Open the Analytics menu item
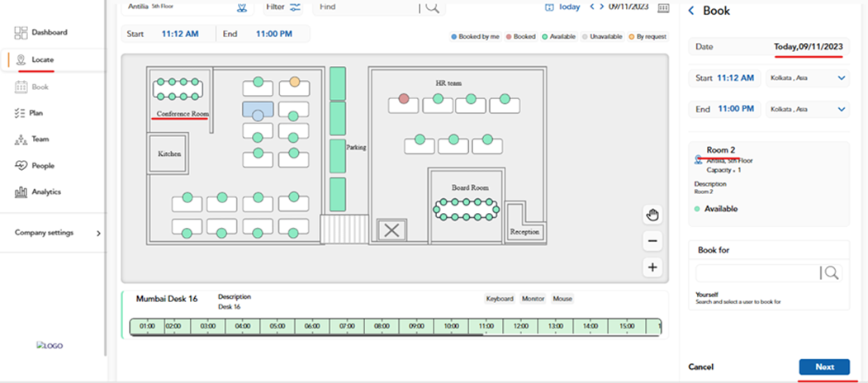 click(x=46, y=192)
